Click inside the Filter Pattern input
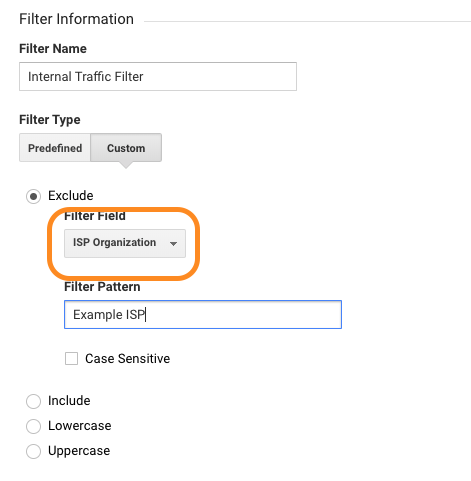 point(203,314)
